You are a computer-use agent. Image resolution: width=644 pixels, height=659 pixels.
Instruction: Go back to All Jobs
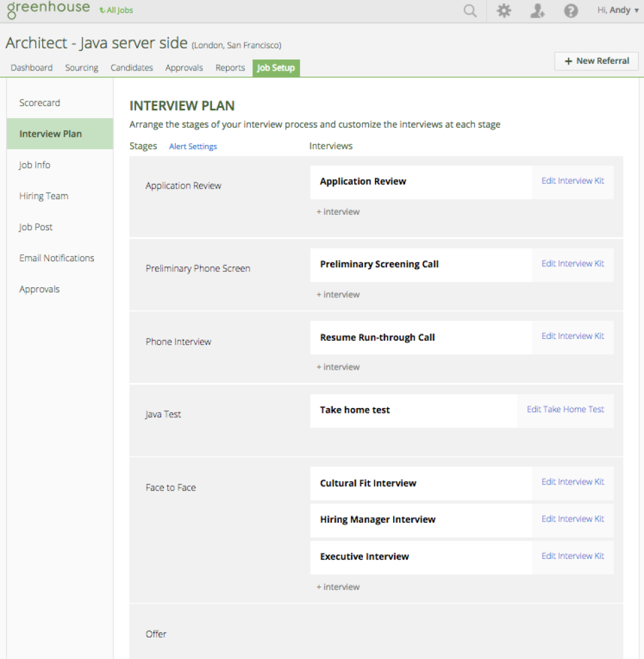click(116, 10)
